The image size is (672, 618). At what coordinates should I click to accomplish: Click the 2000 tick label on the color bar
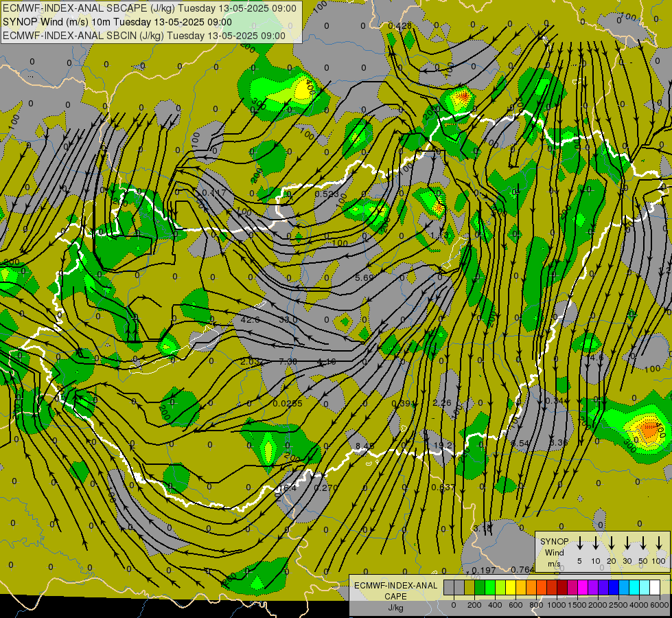[x=599, y=605]
